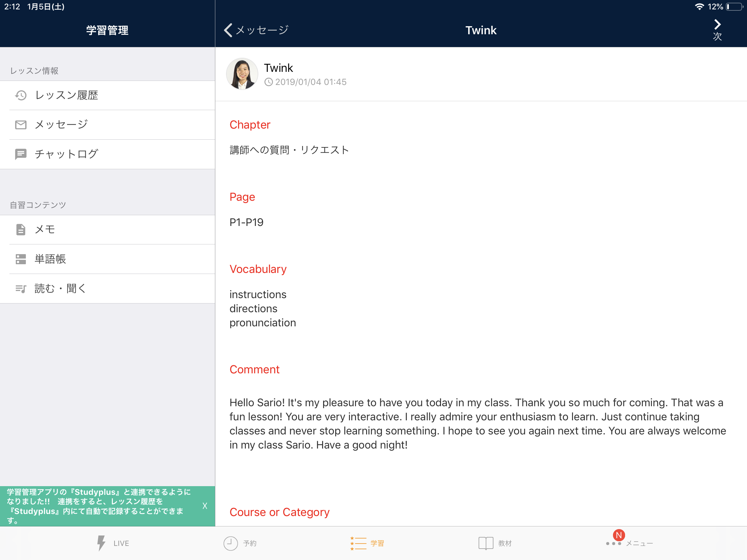Tap Twink's profile photo
Screen dimensions: 747x560
pyautogui.click(x=242, y=74)
